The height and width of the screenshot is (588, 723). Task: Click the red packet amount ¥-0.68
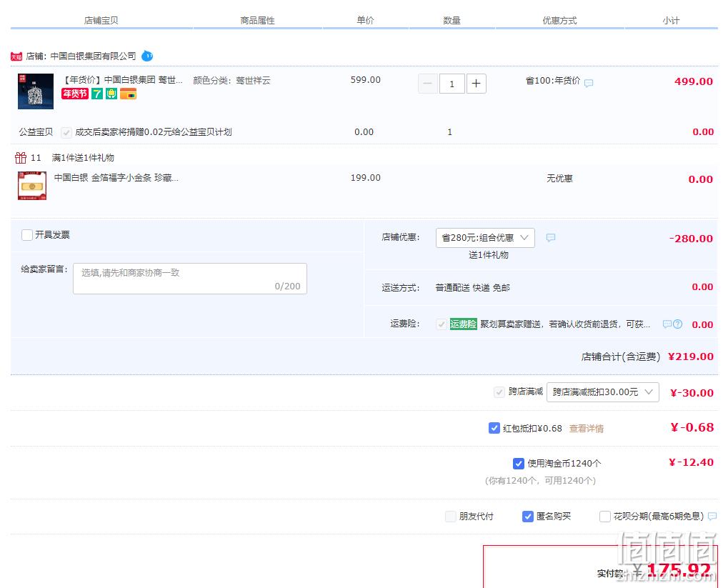click(692, 427)
